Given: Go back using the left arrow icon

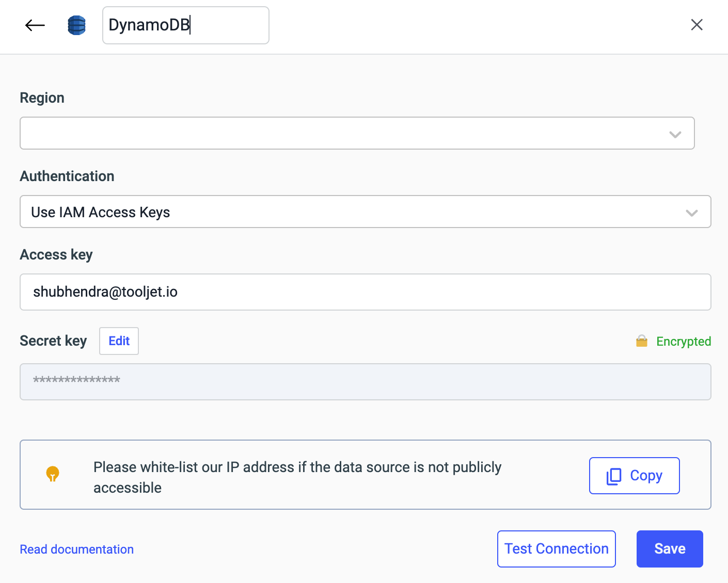Looking at the screenshot, I should pos(35,25).
